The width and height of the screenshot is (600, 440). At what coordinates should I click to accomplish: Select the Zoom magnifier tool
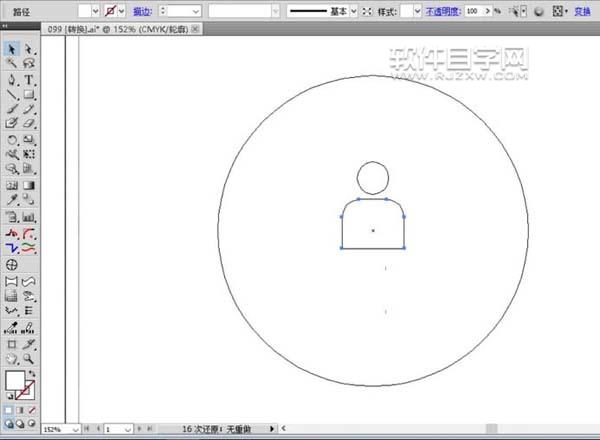click(29, 359)
